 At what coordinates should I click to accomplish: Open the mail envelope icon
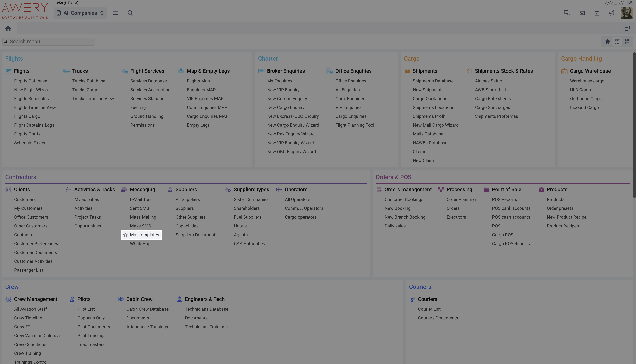[x=582, y=13]
